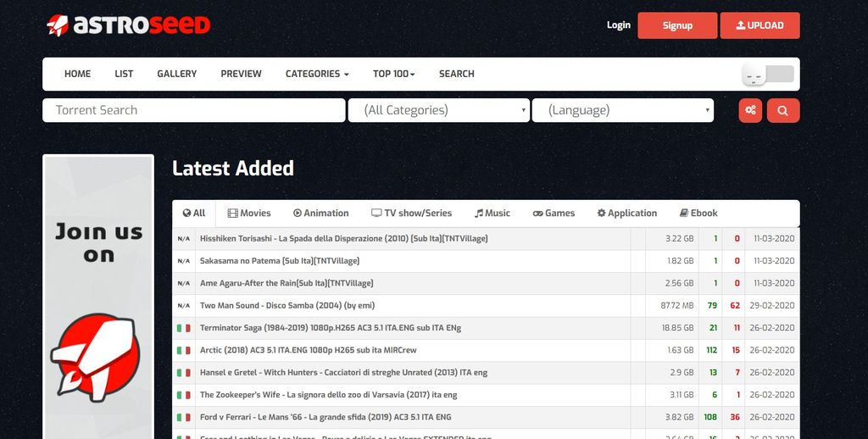Click size 87.72 MB cell
Image resolution: width=868 pixels, height=439 pixels.
pyautogui.click(x=677, y=306)
